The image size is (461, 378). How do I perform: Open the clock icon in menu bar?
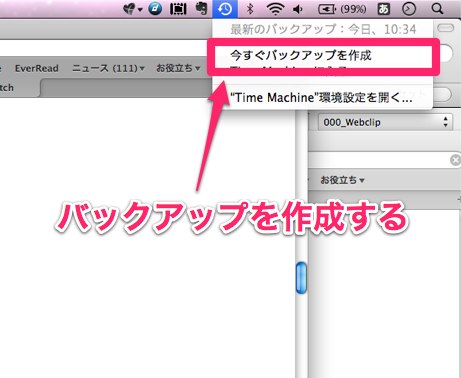409,9
